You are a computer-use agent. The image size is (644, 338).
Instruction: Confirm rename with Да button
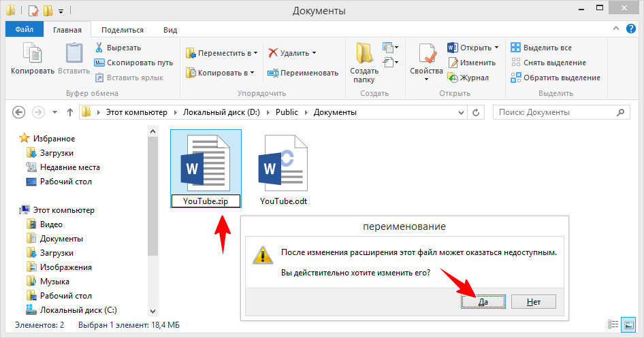483,301
